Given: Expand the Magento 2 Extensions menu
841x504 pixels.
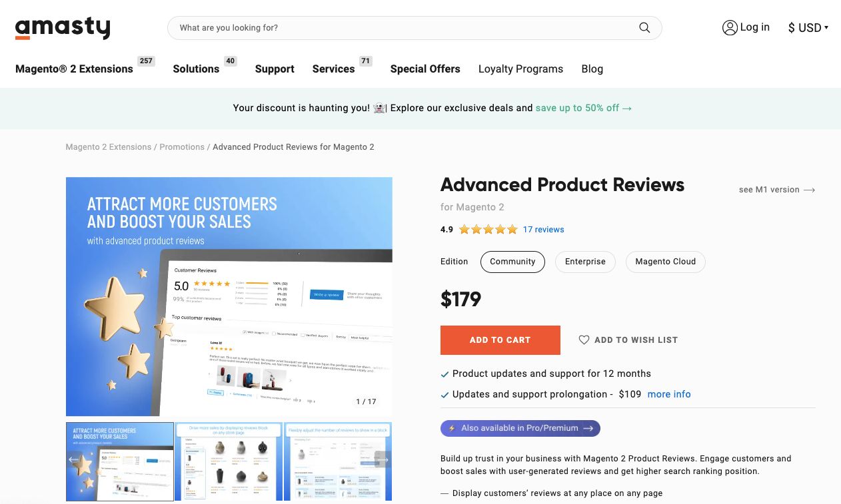Looking at the screenshot, I should coord(74,69).
